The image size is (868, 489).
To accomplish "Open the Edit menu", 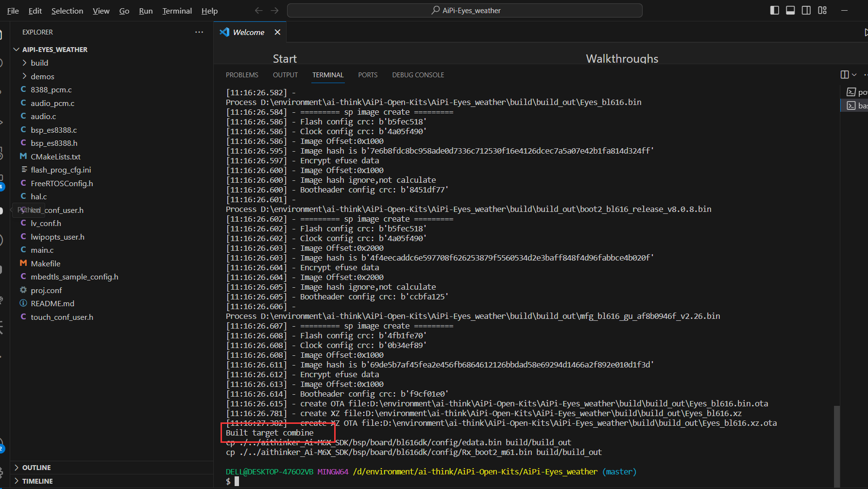I will coord(35,11).
